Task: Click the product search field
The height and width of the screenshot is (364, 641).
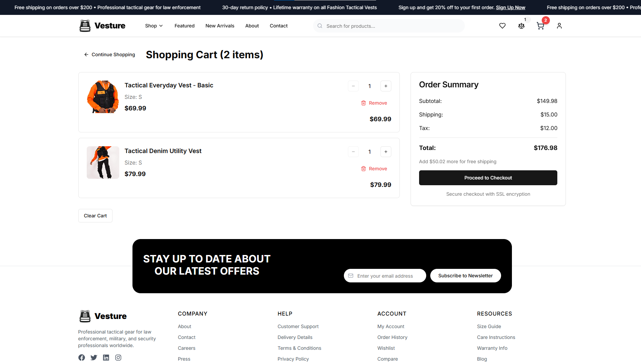Action: click(388, 25)
